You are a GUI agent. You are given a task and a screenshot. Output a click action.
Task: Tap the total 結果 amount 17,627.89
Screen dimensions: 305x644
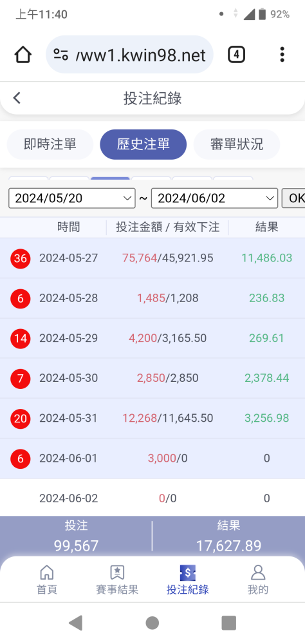point(228,546)
